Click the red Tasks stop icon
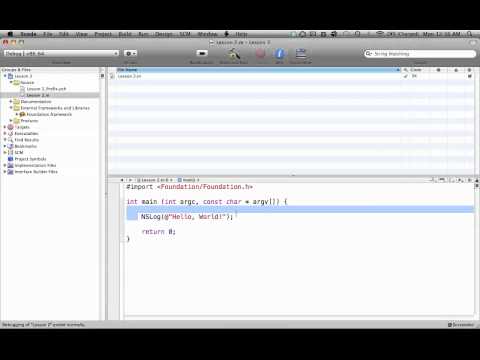Viewport: 480px width, 360px height. tap(261, 53)
